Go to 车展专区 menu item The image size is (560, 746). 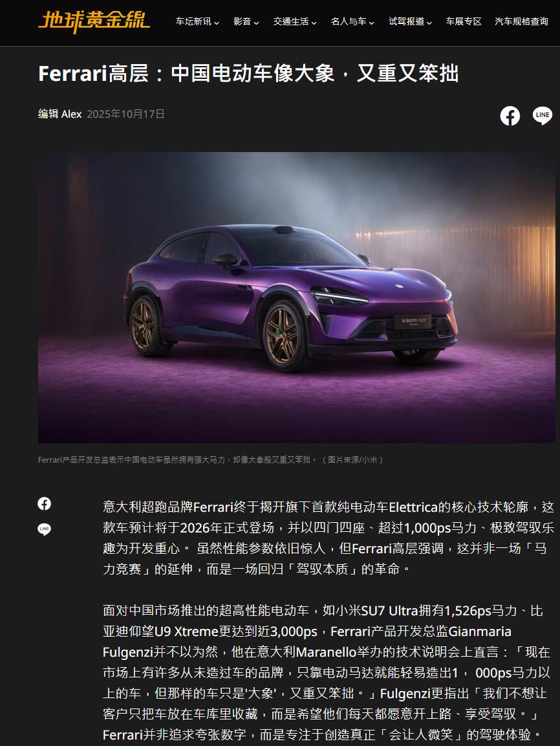464,22
